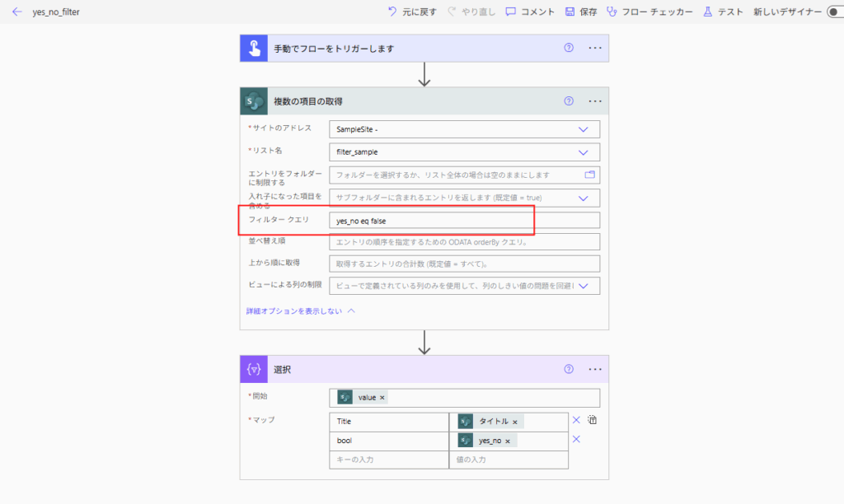Save the flow using 保存
Image resolution: width=844 pixels, height=504 pixels.
point(581,12)
